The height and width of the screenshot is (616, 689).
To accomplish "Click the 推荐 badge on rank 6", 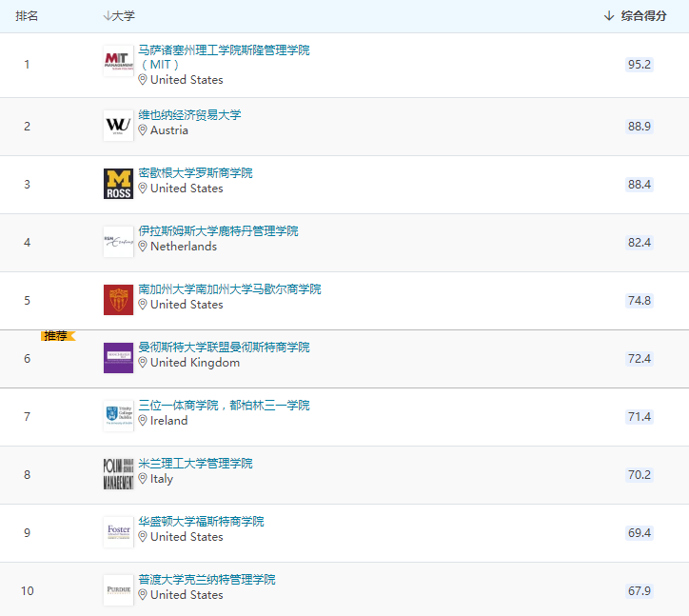I will tap(58, 336).
